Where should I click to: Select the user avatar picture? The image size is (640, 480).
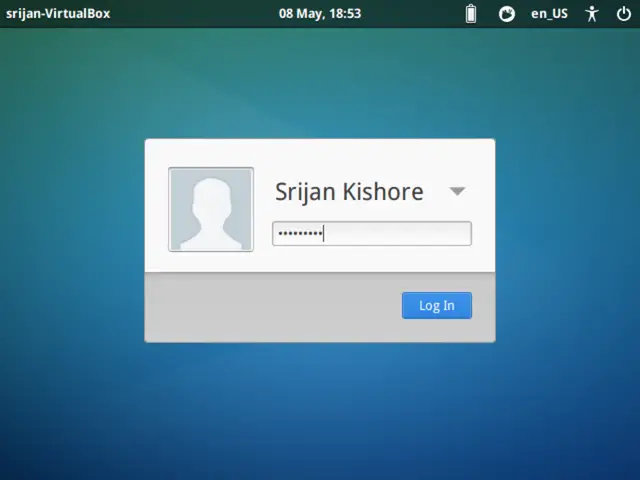[211, 209]
